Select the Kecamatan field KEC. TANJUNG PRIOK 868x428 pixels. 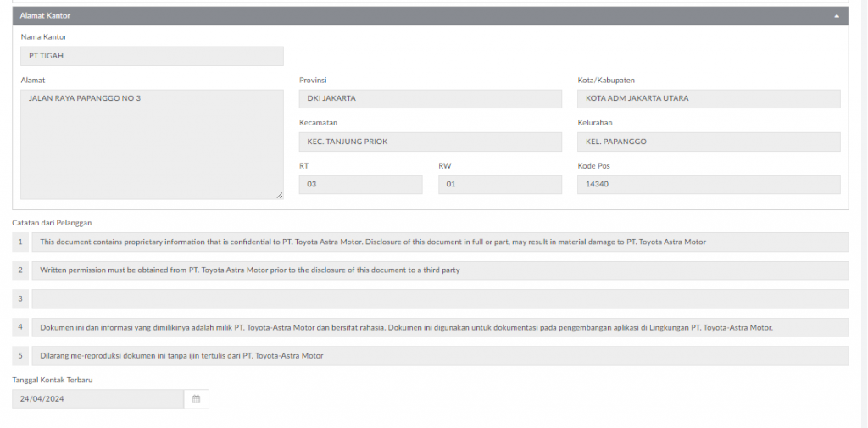pos(430,142)
